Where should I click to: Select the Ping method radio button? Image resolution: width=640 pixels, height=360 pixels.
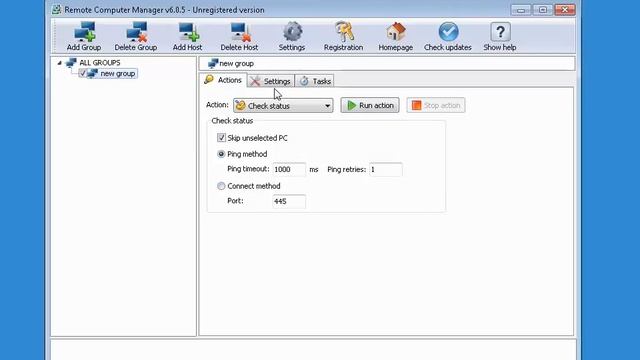(221, 154)
